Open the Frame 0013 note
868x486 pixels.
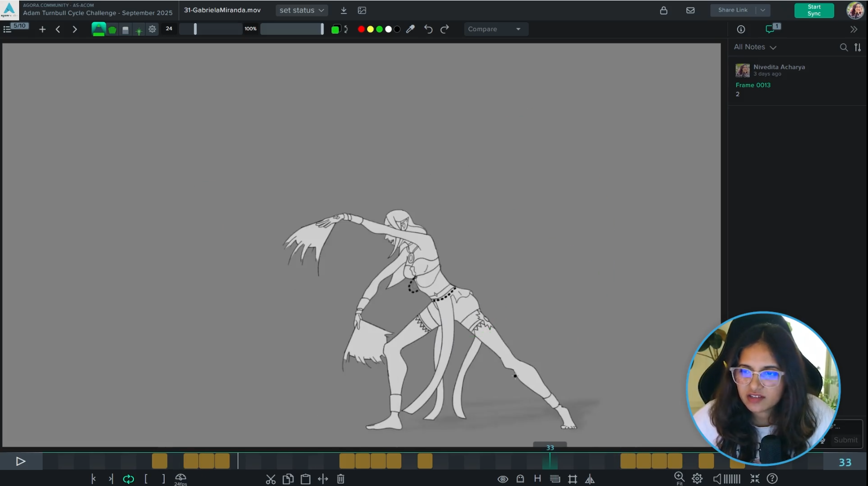point(753,85)
